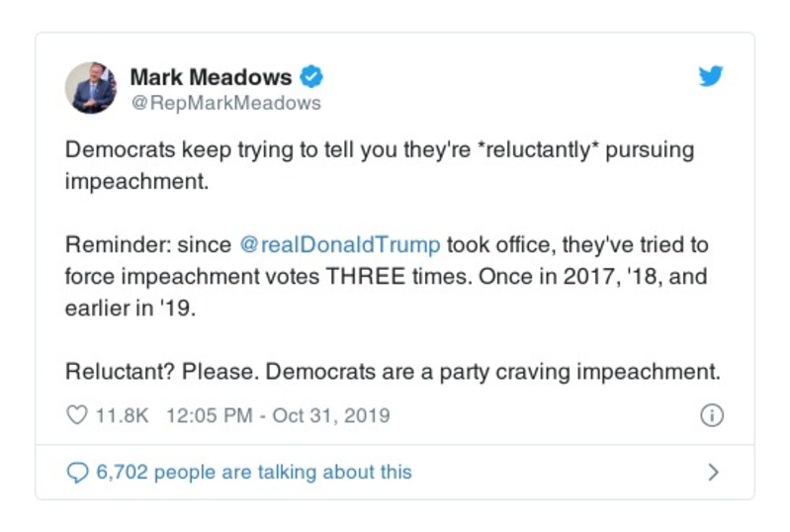790x532 pixels.
Task: Click the "earlier in '19." text line
Action: 132,309
